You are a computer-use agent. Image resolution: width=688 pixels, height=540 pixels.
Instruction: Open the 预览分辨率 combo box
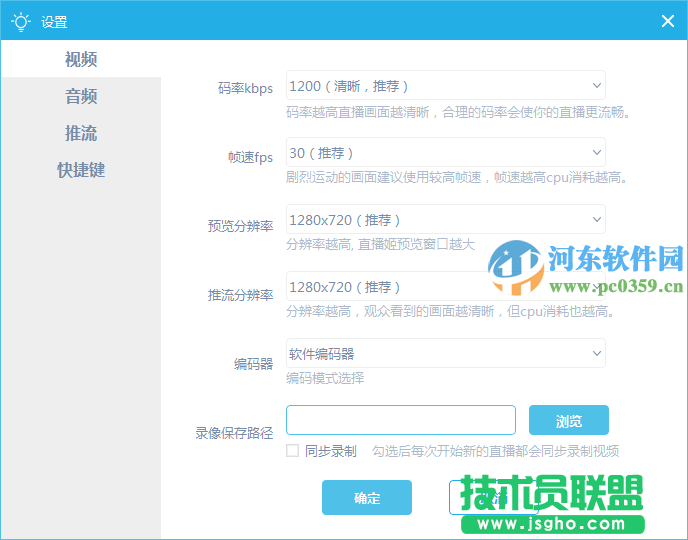[446, 219]
